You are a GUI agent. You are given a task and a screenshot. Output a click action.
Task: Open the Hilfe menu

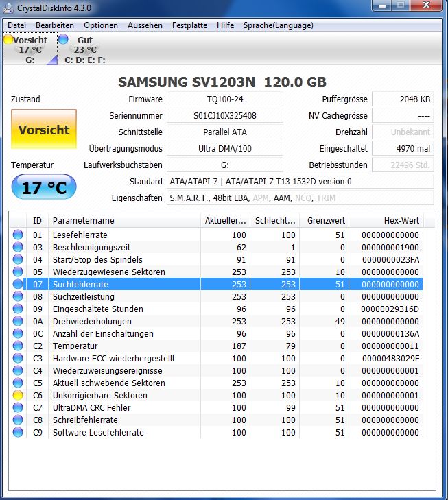(226, 25)
